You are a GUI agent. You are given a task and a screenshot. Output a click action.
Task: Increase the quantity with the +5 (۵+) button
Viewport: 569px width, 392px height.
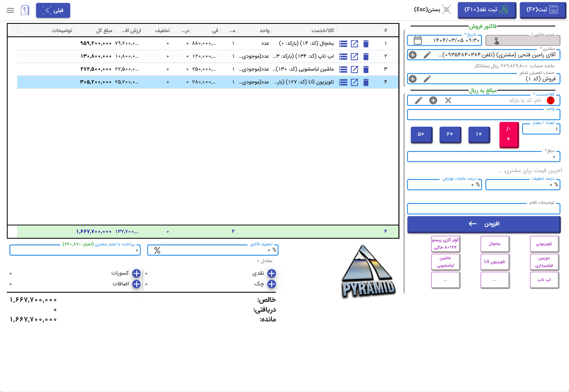point(421,134)
